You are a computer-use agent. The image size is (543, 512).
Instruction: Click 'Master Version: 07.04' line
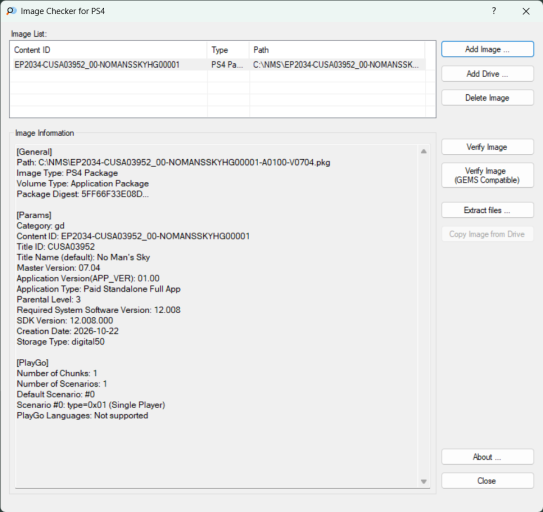click(x=58, y=268)
